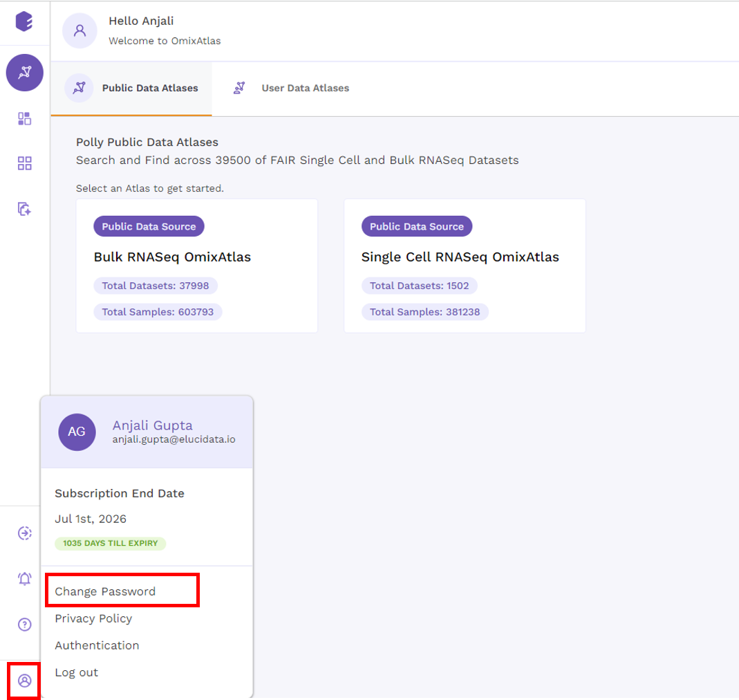739x700 pixels.
Task: Click Public Data Source badge on Bulk RNASeq card
Action: tap(149, 226)
